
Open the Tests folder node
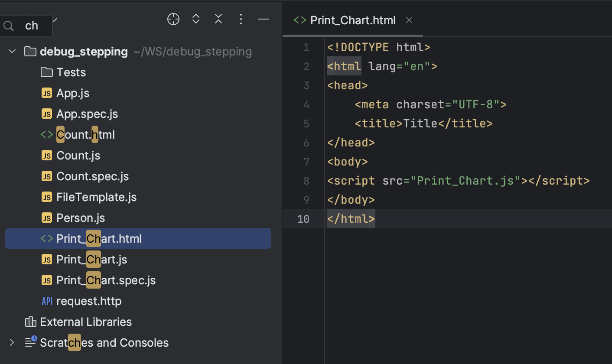tap(71, 72)
